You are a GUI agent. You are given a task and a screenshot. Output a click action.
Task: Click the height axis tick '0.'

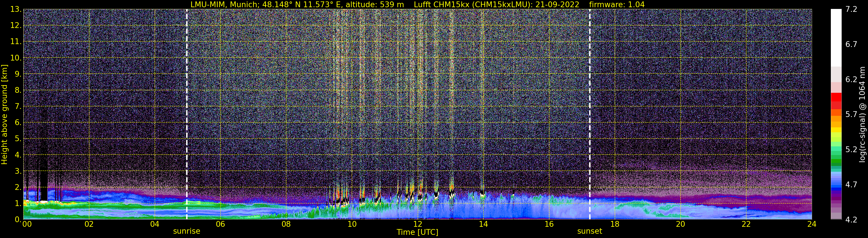coord(18,219)
